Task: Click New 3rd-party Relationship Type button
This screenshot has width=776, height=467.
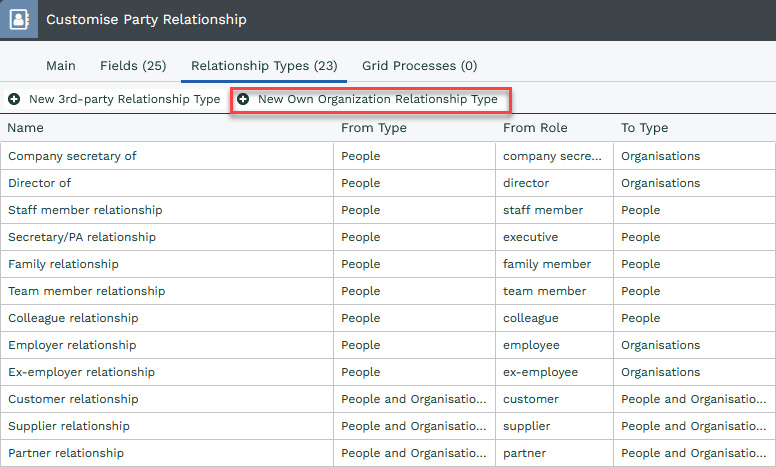Action: (x=124, y=100)
